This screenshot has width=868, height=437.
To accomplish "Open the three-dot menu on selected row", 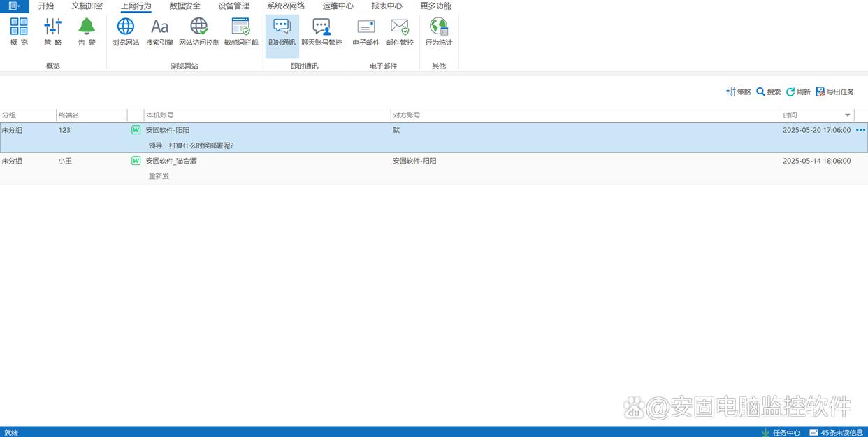I will [x=860, y=130].
